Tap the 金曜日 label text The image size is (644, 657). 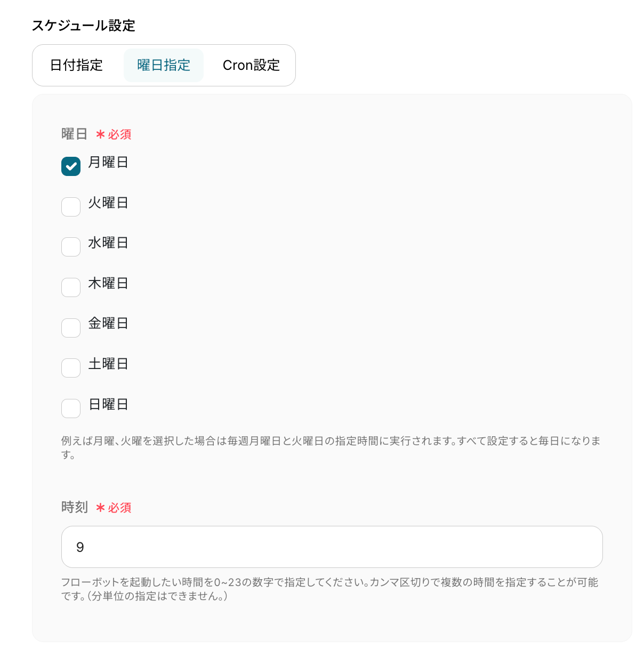(x=108, y=323)
